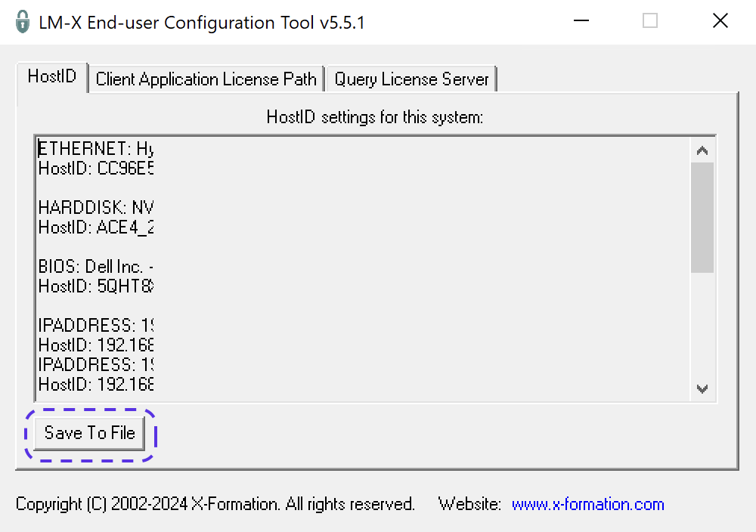Place cursor on the ETHERNET line
This screenshot has height=532, width=756.
click(95, 148)
